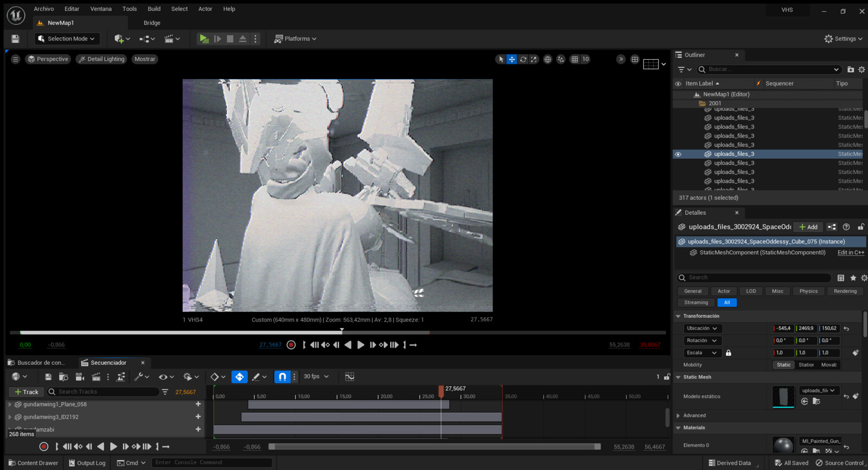
Task: Open Outliner settings gear
Action: click(x=861, y=69)
